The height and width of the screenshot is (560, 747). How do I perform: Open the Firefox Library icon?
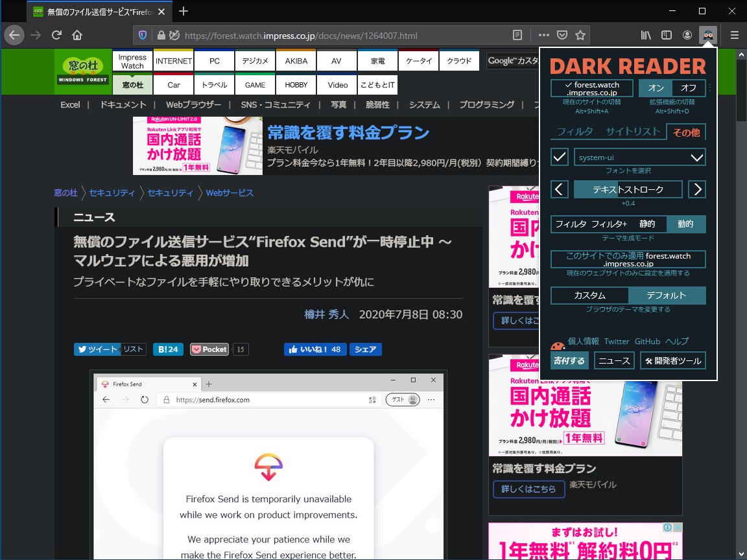[x=645, y=35]
